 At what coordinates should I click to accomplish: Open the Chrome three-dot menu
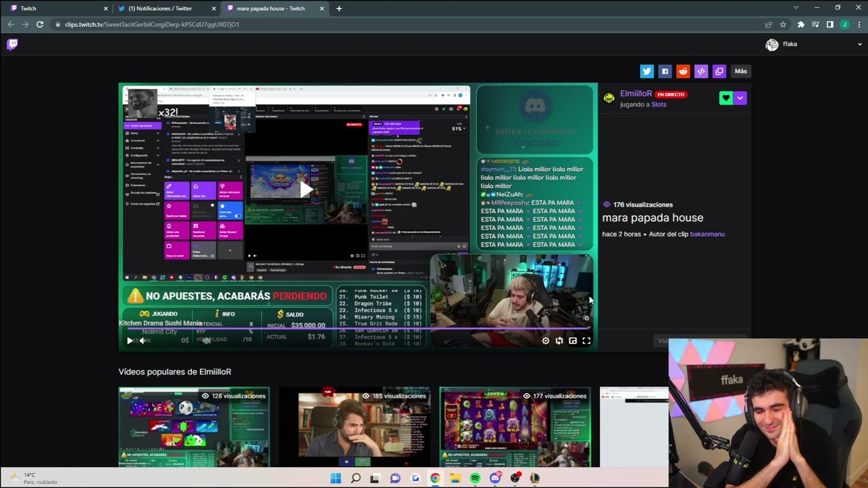[x=859, y=24]
